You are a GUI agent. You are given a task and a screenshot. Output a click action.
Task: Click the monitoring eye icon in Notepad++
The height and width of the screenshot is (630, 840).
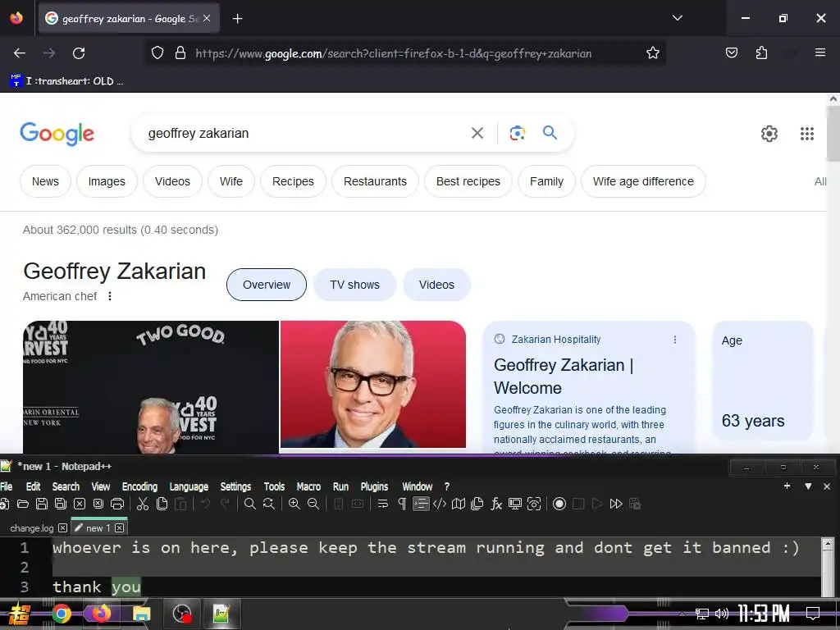534,504
